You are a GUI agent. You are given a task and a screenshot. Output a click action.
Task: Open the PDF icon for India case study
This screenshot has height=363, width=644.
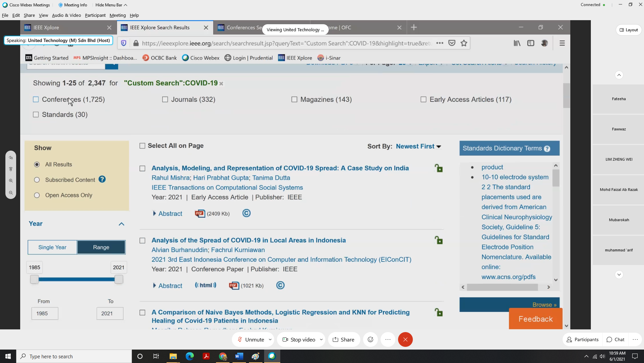200,213
